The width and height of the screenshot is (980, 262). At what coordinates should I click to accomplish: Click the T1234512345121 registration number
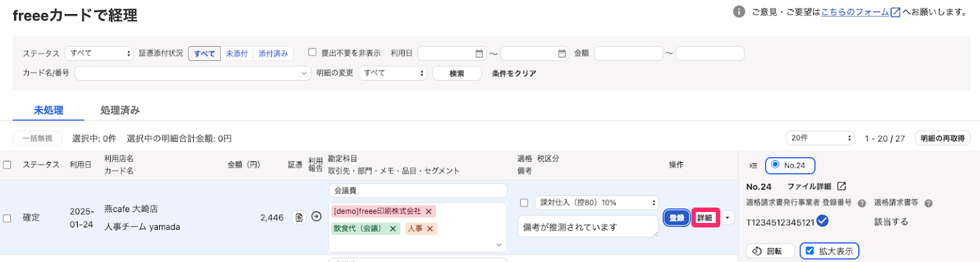pos(780,222)
